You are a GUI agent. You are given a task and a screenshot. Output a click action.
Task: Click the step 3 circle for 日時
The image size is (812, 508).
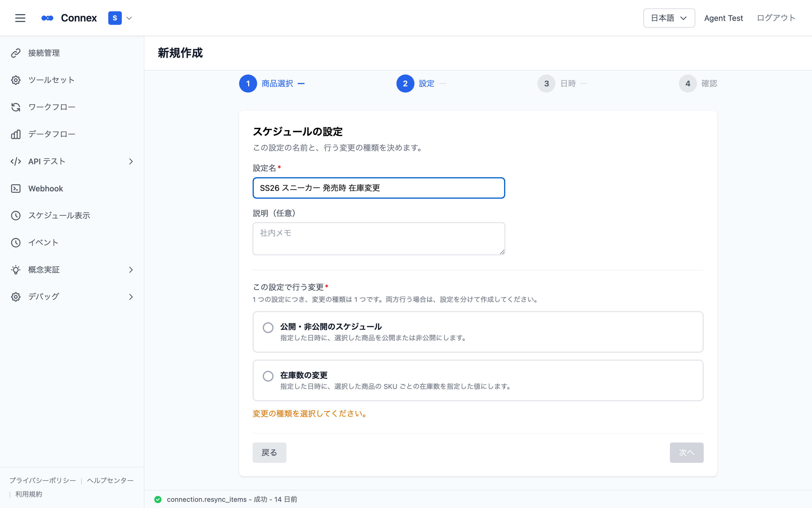547,83
